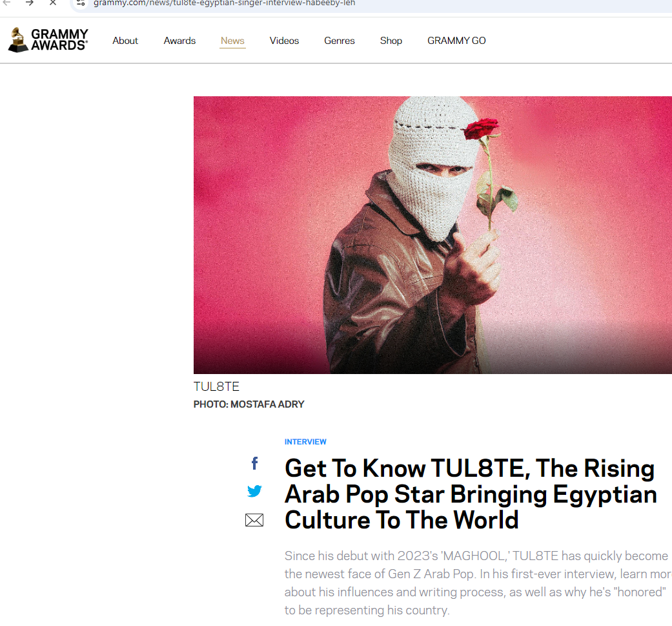The height and width of the screenshot is (626, 672).
Task: Share article via Twitter bird icon
Action: tap(254, 491)
